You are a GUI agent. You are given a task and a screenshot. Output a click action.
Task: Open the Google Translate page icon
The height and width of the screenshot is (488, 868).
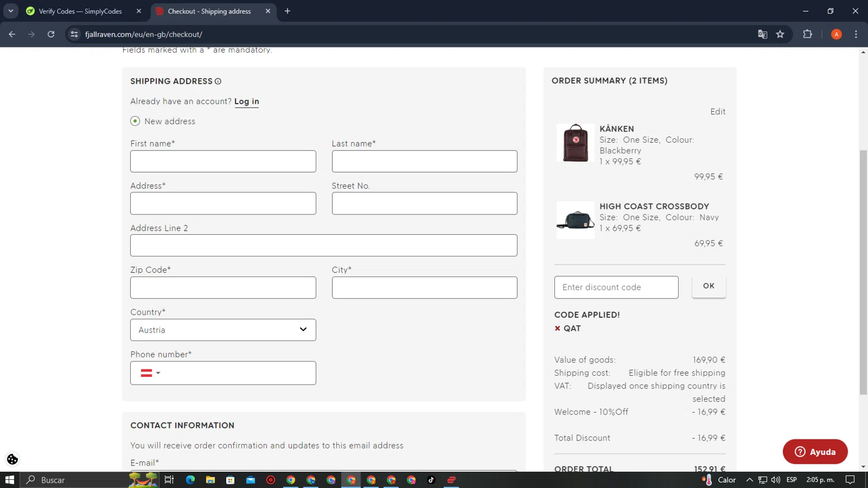763,34
